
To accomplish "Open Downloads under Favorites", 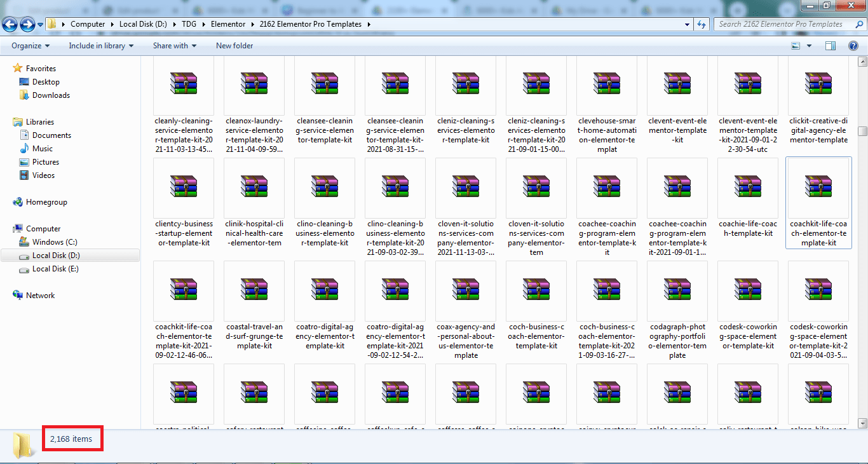I will [x=51, y=95].
